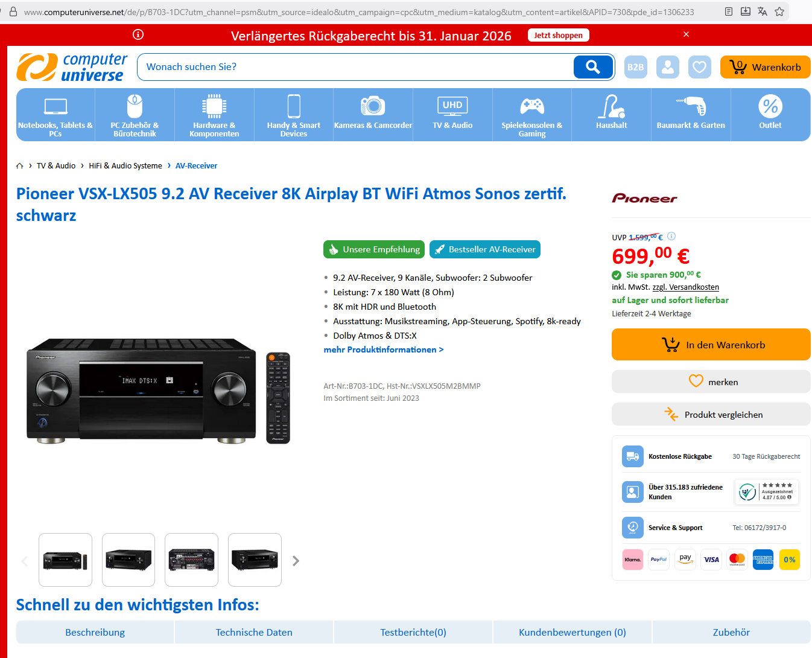Open the Kundenbewertungen (0) tab
812x658 pixels.
[x=573, y=632]
